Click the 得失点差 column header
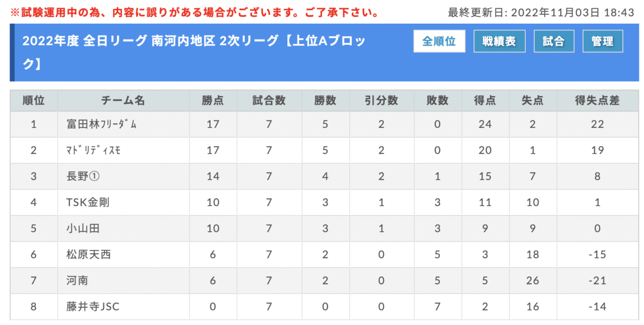The width and height of the screenshot is (644, 325). point(597,101)
